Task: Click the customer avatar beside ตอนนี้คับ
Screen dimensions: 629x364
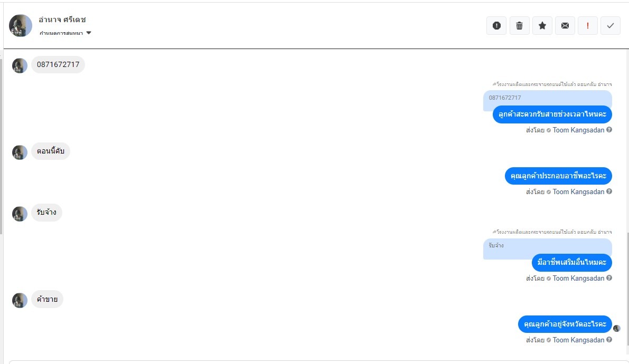Action: click(x=20, y=152)
